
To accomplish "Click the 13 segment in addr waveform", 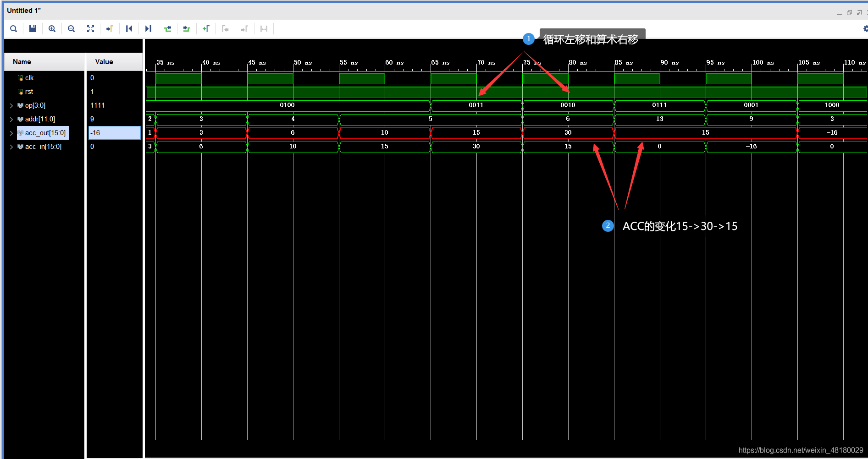I will pos(660,119).
